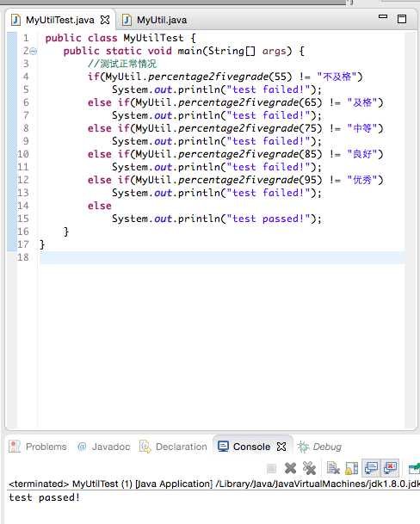The height and width of the screenshot is (524, 420).
Task: Click the empty editor line 18
Action: (222, 257)
